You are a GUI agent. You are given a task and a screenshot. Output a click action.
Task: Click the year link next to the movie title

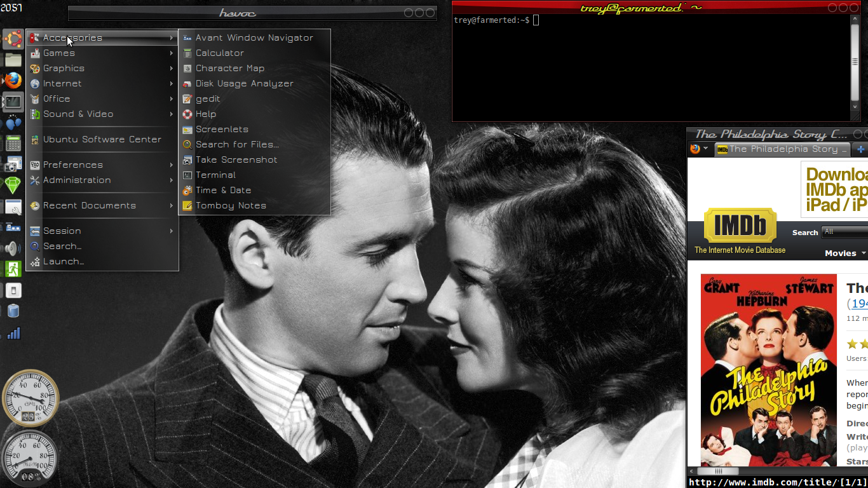coord(860,304)
